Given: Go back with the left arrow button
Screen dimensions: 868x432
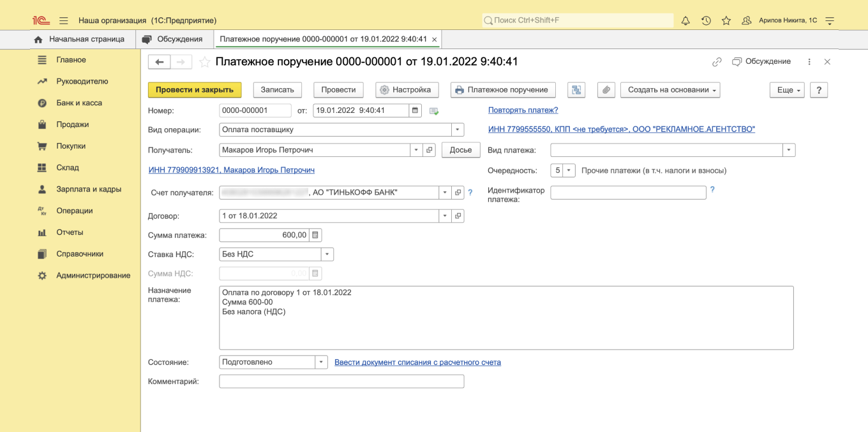Looking at the screenshot, I should coord(159,62).
